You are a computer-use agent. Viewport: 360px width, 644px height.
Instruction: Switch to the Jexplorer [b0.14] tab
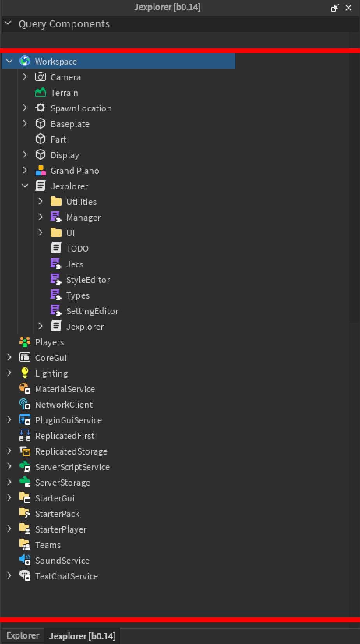[82, 636]
